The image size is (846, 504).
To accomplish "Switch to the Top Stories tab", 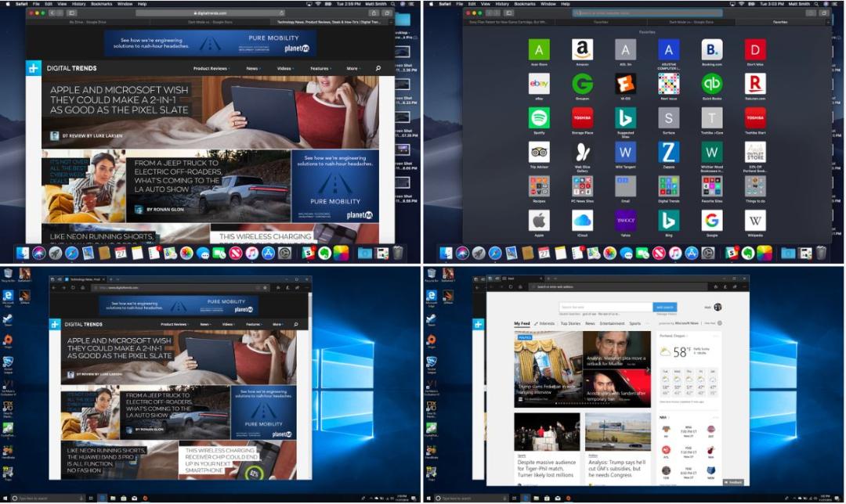I will click(x=570, y=323).
